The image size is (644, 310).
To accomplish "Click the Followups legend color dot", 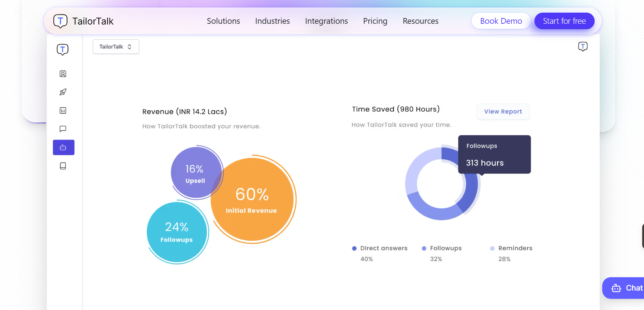I will (424, 248).
